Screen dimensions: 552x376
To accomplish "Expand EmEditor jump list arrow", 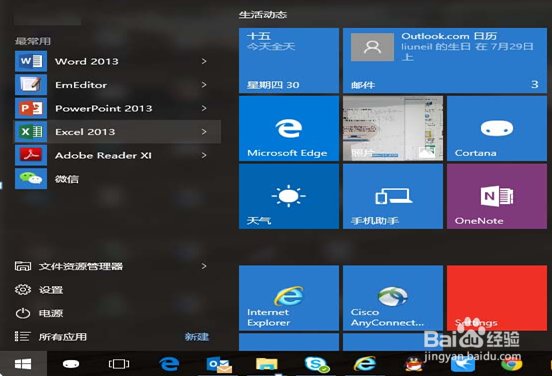I will 204,85.
